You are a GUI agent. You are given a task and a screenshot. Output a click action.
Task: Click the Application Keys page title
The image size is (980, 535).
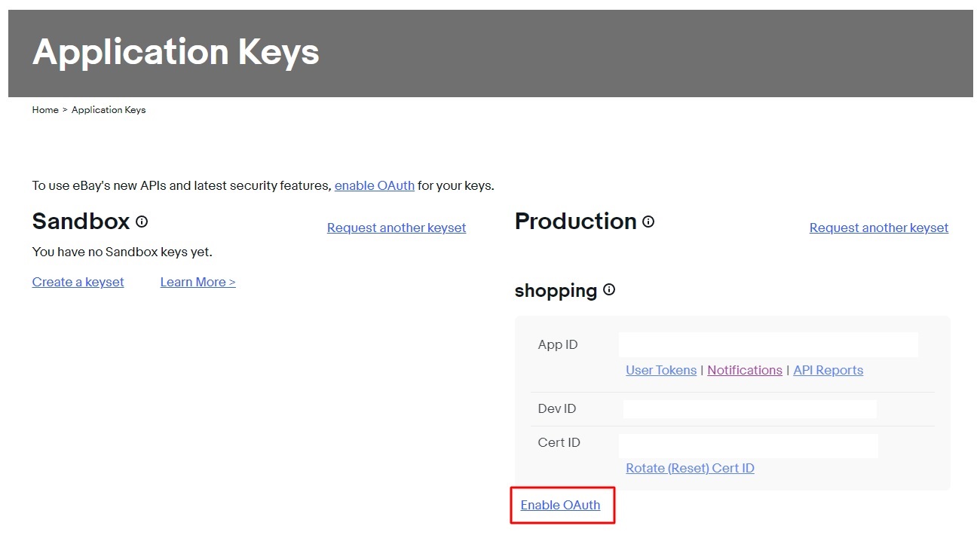tap(176, 52)
